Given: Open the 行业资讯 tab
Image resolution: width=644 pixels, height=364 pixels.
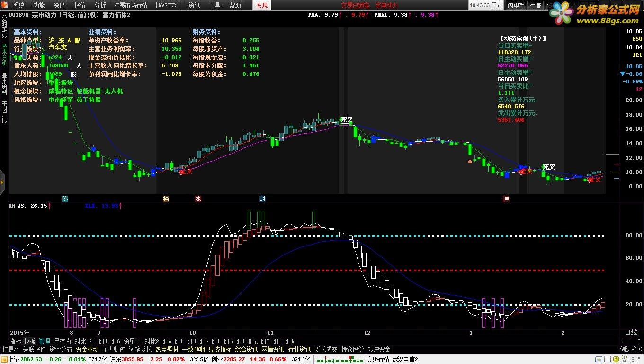Looking at the screenshot, I should [299, 349].
